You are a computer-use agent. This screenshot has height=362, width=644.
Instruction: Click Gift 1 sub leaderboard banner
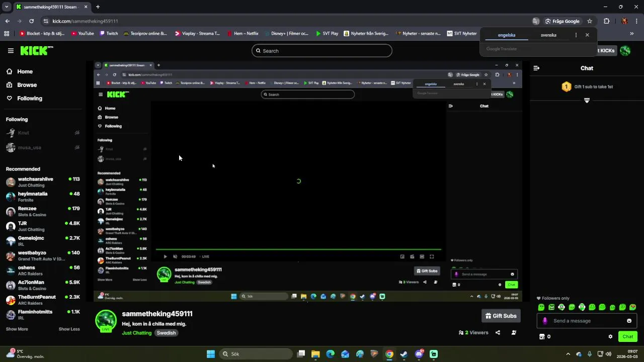(x=587, y=86)
